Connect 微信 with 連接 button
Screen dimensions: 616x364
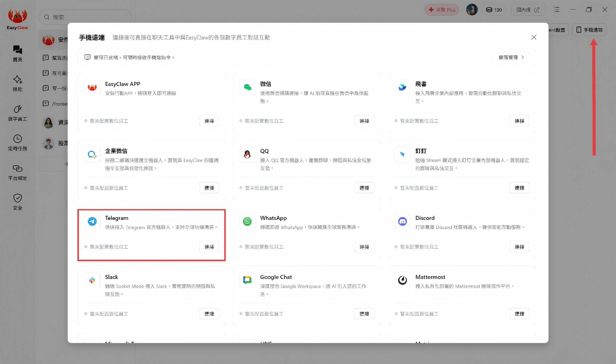(364, 121)
